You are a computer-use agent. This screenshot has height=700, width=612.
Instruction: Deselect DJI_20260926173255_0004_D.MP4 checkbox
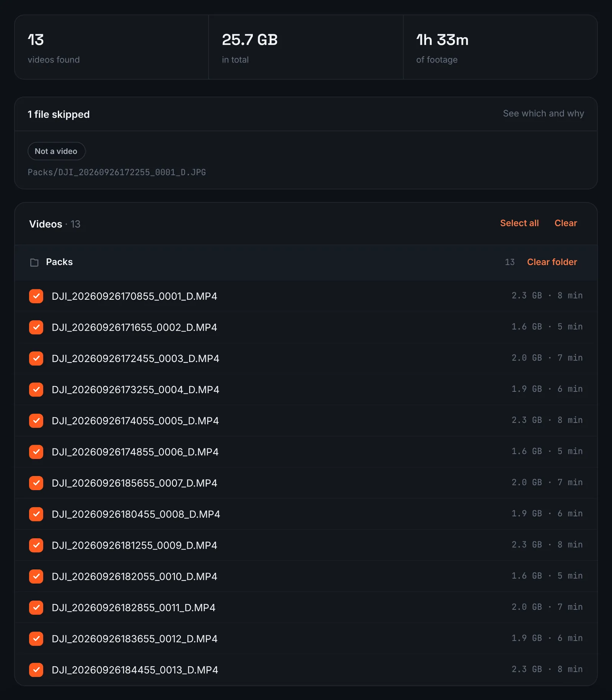(36, 390)
